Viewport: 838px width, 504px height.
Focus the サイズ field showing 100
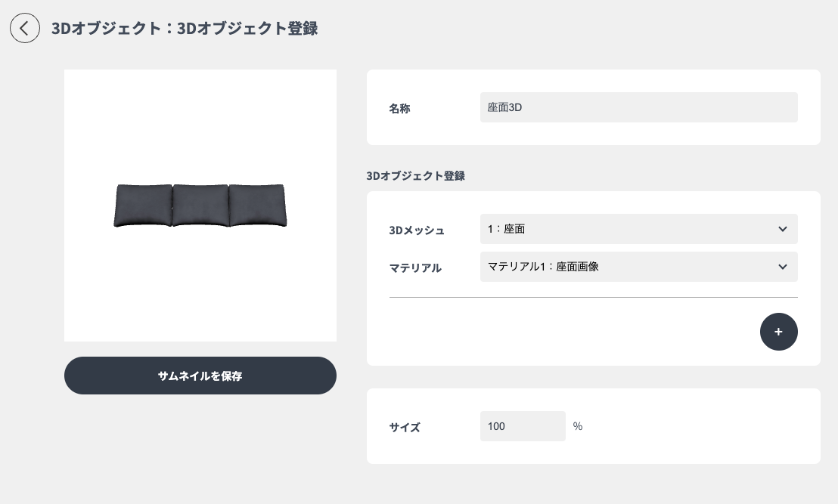[523, 426]
